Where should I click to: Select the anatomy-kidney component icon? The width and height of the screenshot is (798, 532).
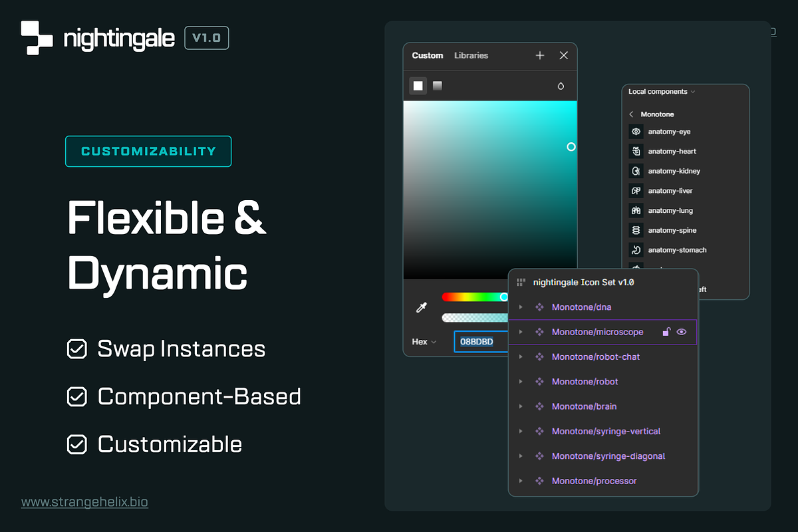636,171
